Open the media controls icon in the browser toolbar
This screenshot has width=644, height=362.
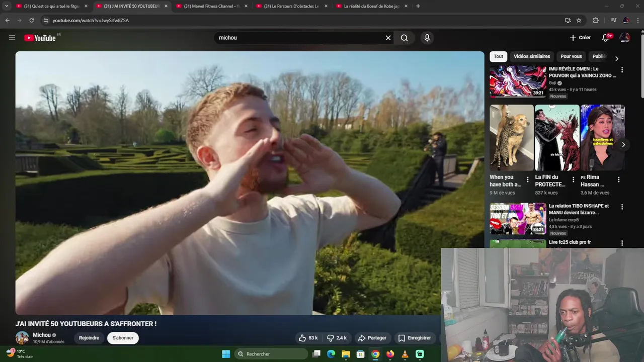613,20
